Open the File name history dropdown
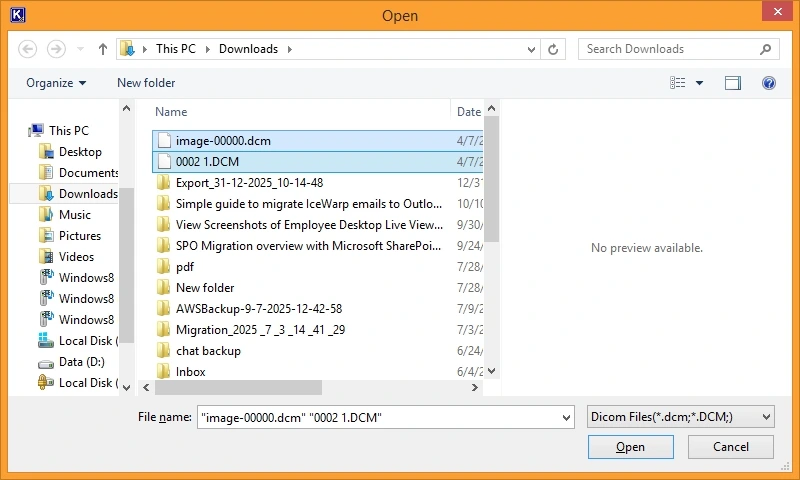Image resolution: width=800 pixels, height=480 pixels. tap(566, 417)
